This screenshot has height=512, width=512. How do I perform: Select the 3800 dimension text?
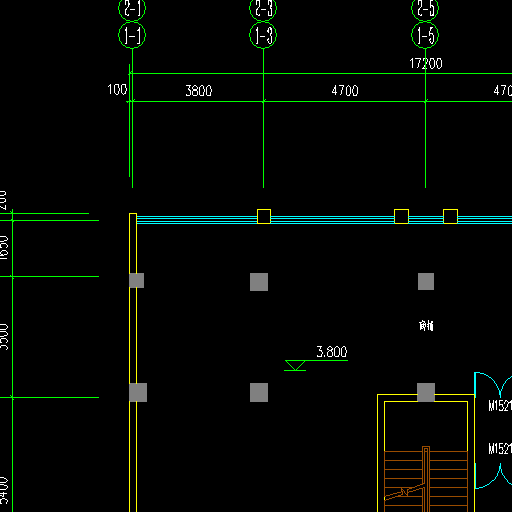tap(199, 91)
